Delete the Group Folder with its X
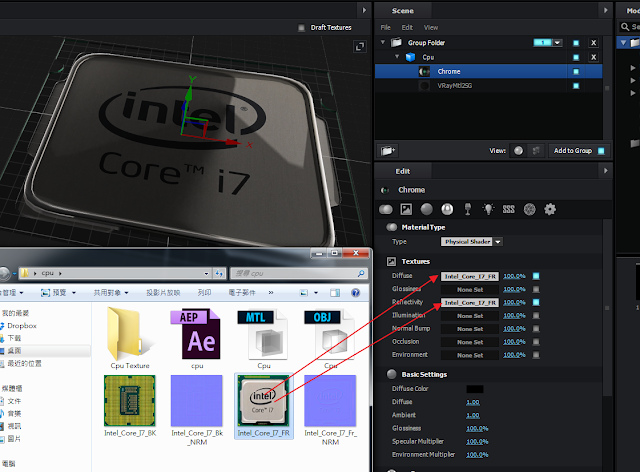Image resolution: width=640 pixels, height=472 pixels. [593, 43]
